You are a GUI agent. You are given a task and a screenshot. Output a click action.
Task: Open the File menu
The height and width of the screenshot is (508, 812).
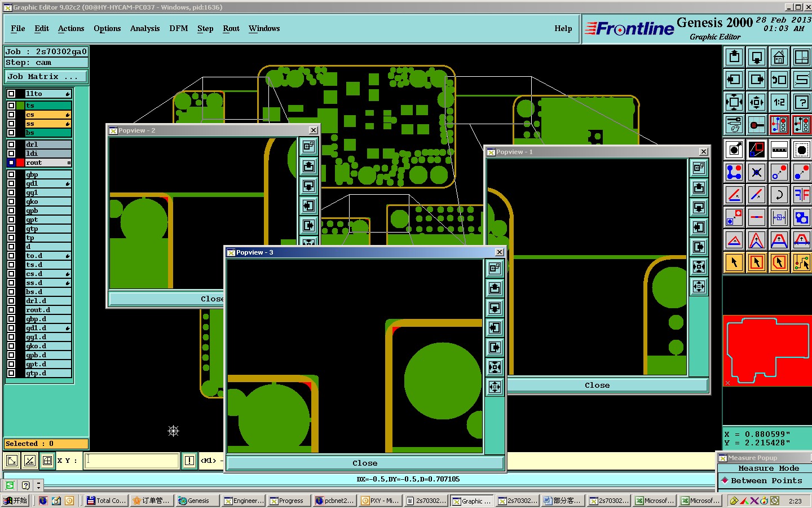(18, 28)
